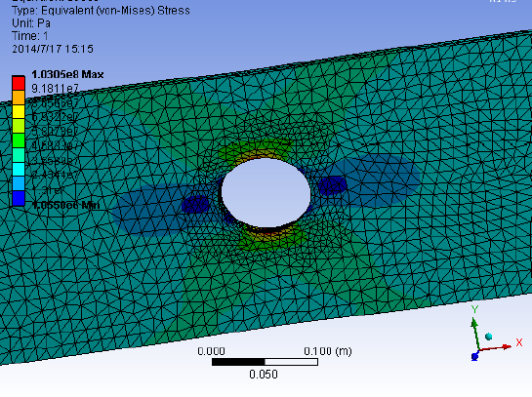Click inside the circular hole of the plate
This screenshot has height=397, width=532.
pyautogui.click(x=266, y=192)
